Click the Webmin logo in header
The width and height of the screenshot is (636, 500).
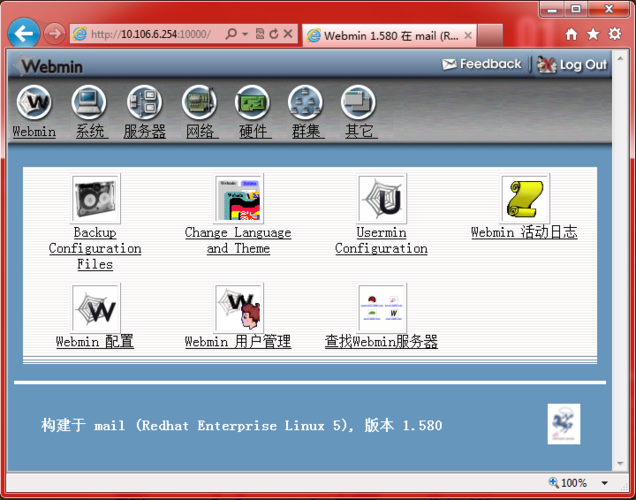[x=49, y=66]
